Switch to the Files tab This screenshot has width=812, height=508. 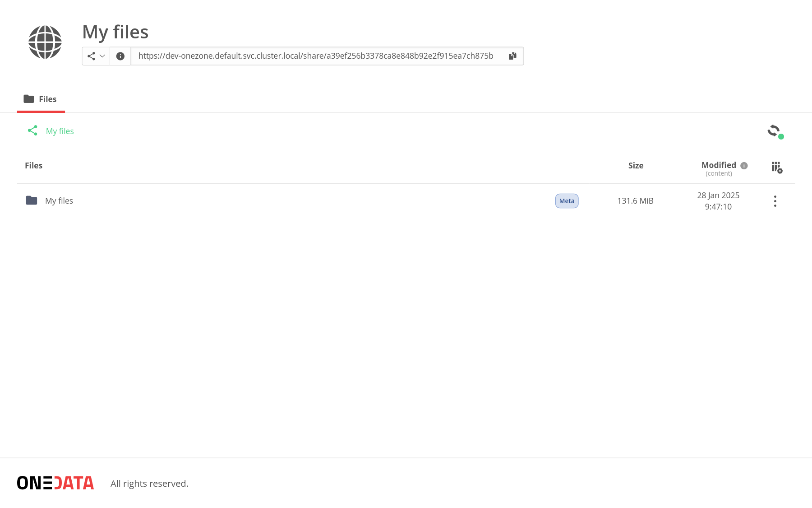41,99
